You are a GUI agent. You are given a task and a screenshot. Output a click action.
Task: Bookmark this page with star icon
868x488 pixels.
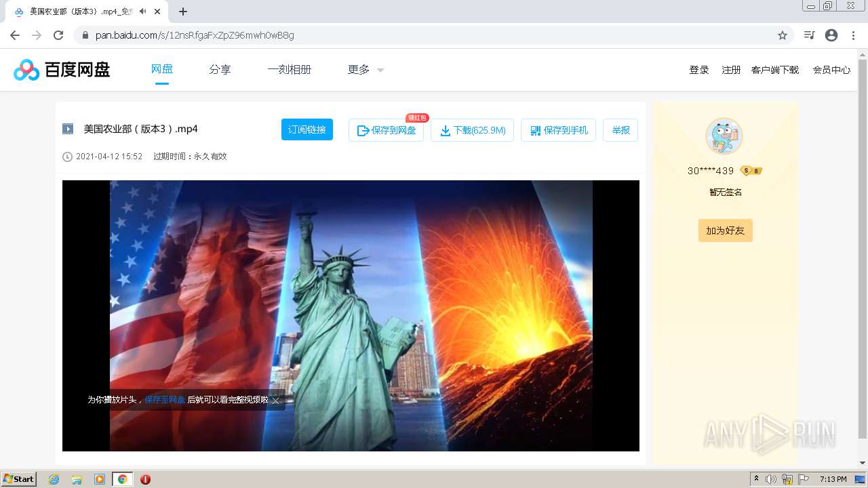tap(782, 35)
